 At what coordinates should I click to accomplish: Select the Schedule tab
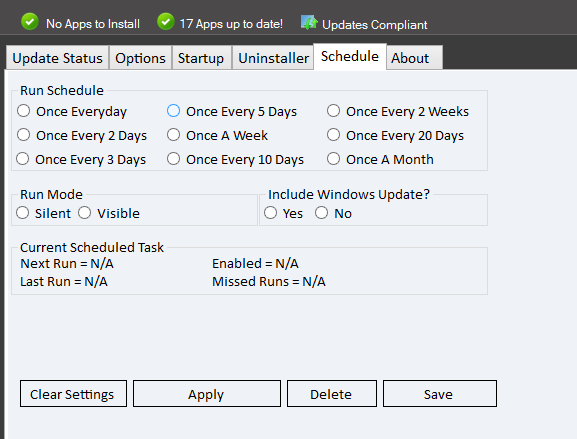click(350, 56)
